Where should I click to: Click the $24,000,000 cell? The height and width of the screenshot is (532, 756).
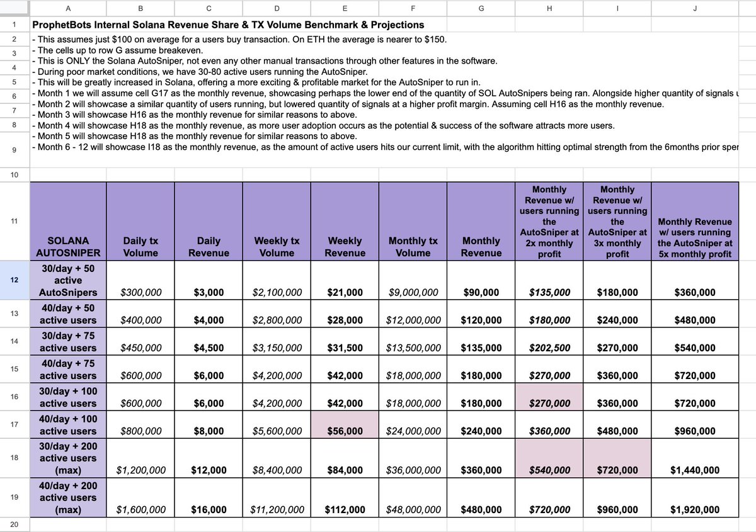tap(413, 425)
